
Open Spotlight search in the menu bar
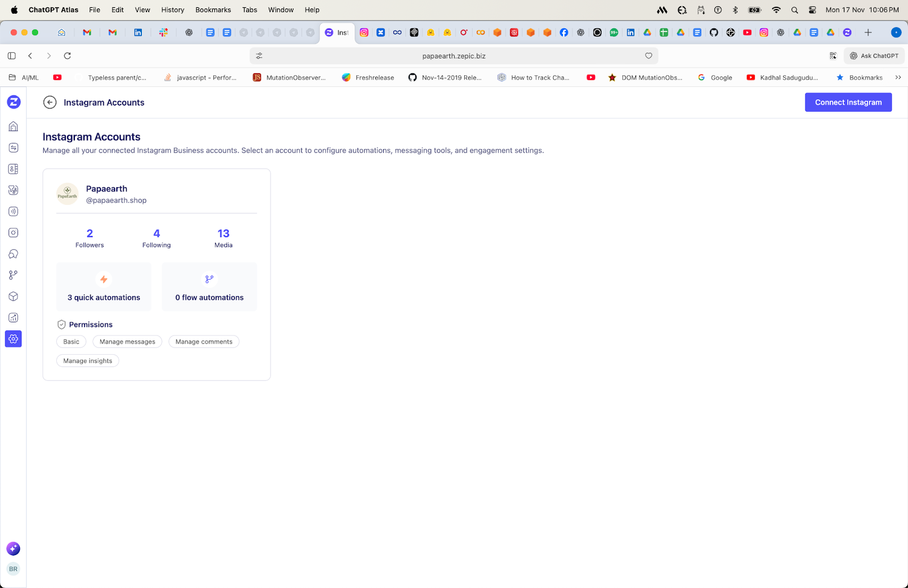794,10
